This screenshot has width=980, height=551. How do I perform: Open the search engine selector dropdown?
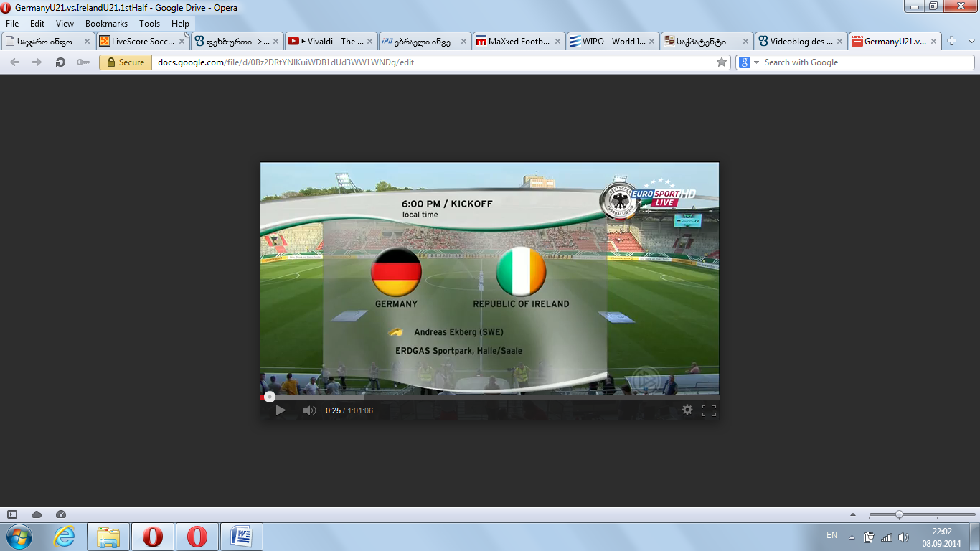click(748, 62)
